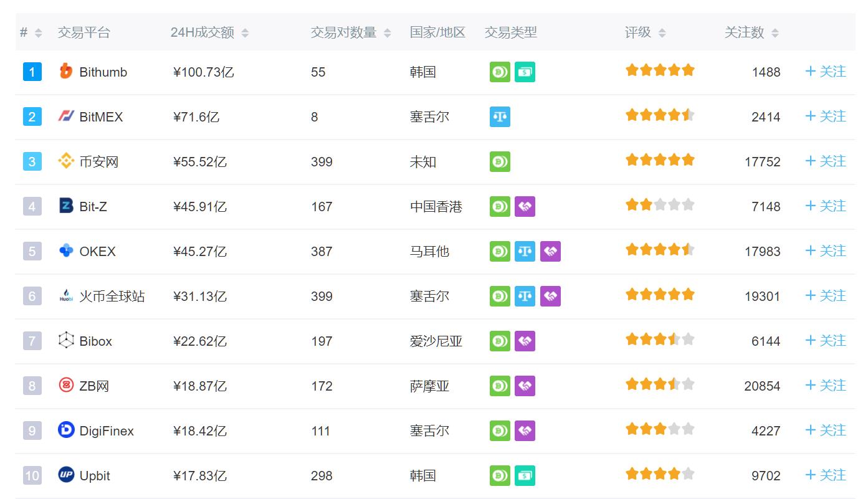The image size is (868, 499).
Task: Click the Upbit UP logo
Action: 65,475
